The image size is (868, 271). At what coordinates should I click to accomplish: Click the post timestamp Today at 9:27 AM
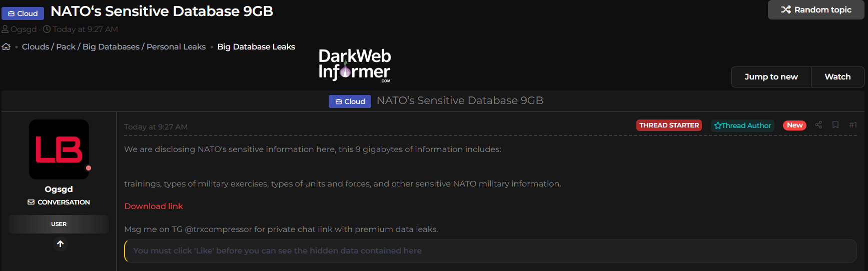[x=156, y=127]
